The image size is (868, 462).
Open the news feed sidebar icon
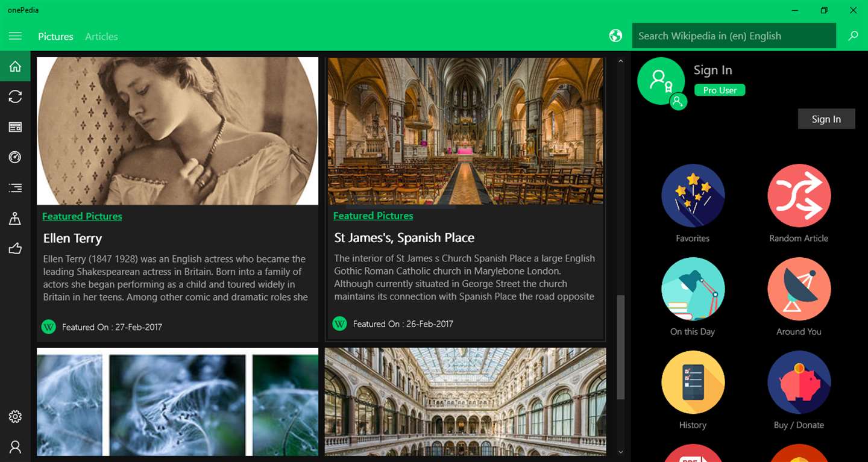coord(15,127)
